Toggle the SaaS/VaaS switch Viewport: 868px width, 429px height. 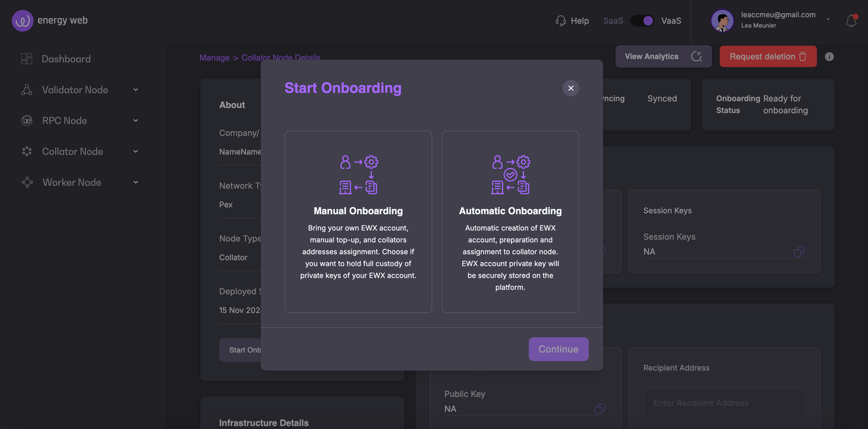point(642,20)
